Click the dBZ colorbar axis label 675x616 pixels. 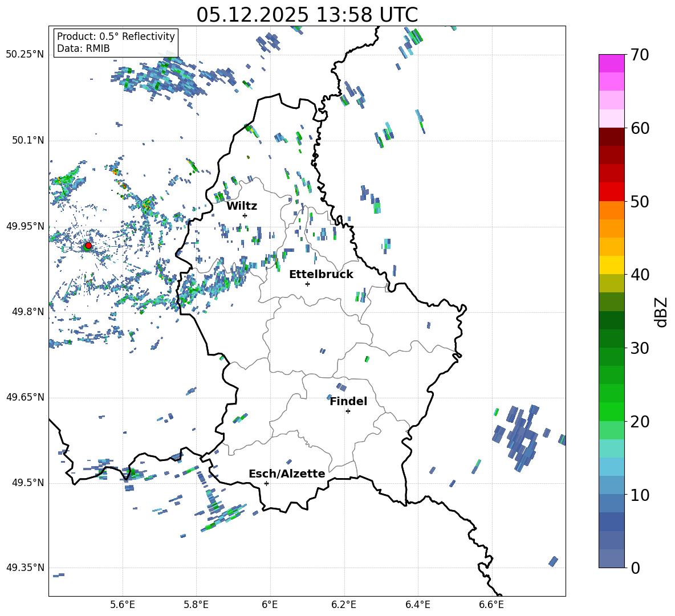tap(662, 312)
